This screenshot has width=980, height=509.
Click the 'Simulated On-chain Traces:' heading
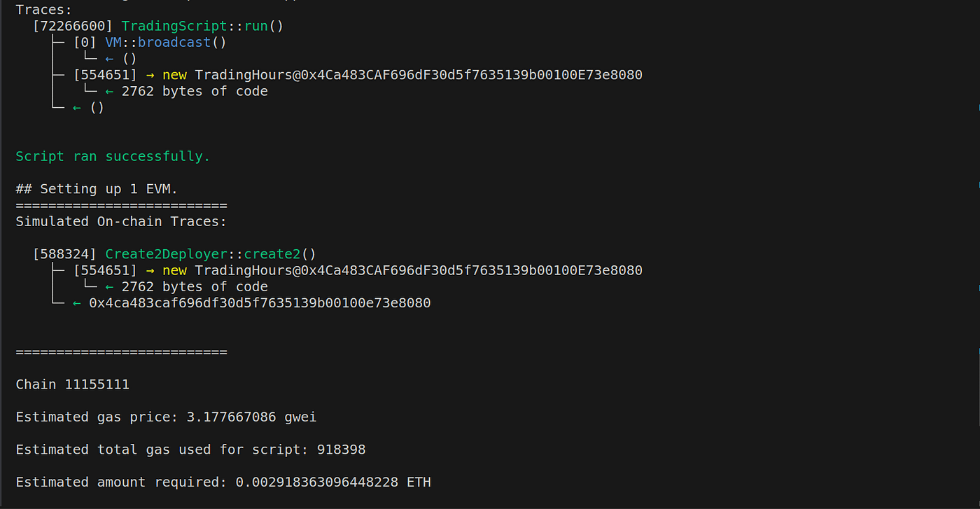coord(121,221)
